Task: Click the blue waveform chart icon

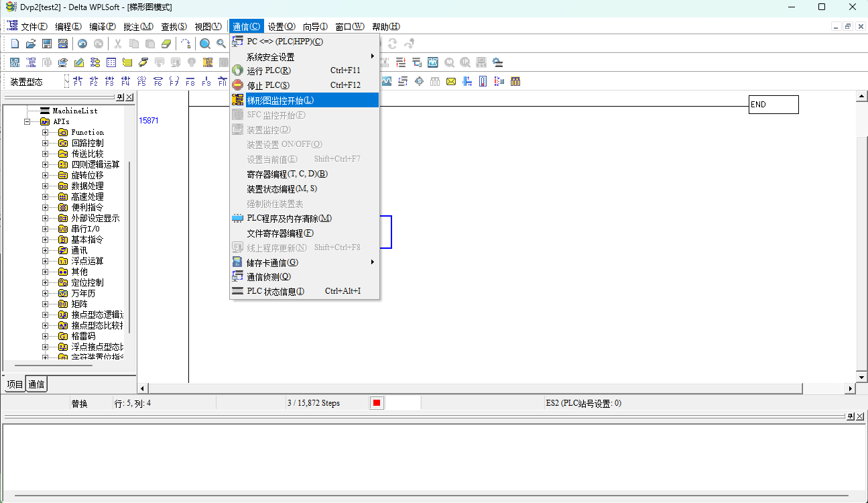Action: (x=387, y=81)
